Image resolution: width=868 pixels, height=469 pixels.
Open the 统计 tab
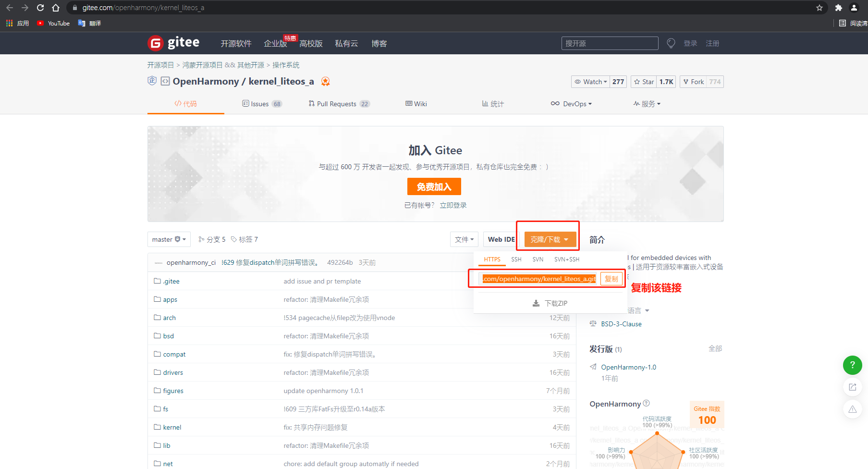pos(493,104)
